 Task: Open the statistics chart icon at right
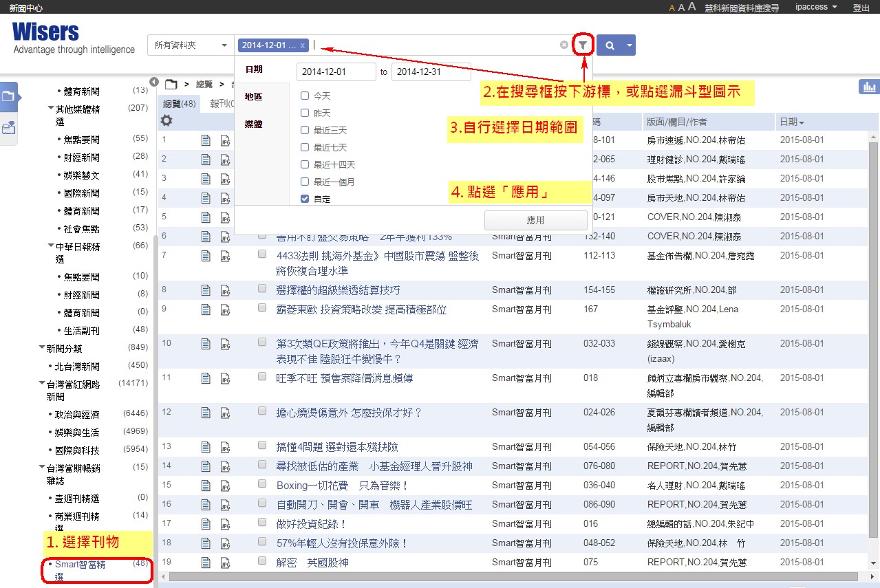point(868,87)
